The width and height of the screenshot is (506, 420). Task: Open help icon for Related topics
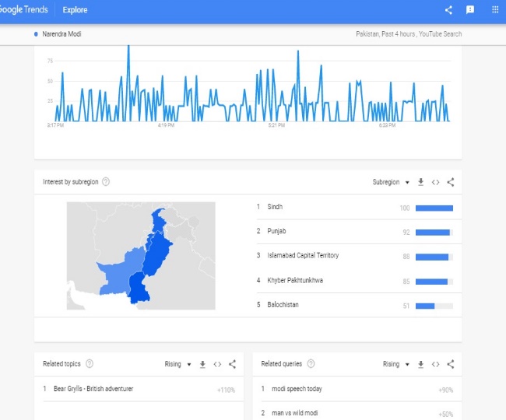[90, 363]
